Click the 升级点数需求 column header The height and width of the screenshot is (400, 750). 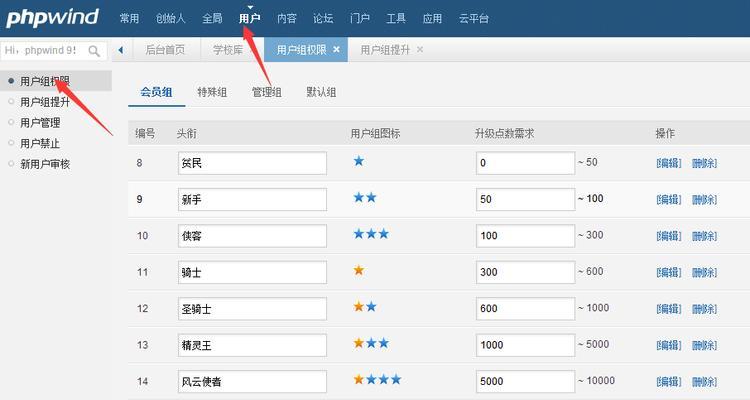click(504, 133)
